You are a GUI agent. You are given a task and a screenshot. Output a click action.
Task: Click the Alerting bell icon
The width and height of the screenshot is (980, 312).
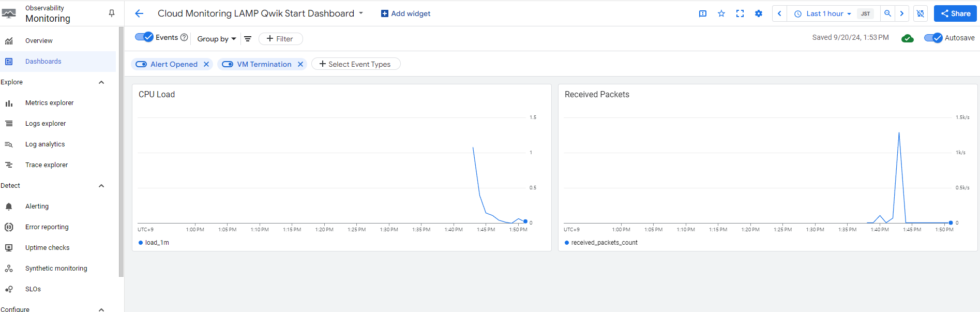pyautogui.click(x=9, y=206)
